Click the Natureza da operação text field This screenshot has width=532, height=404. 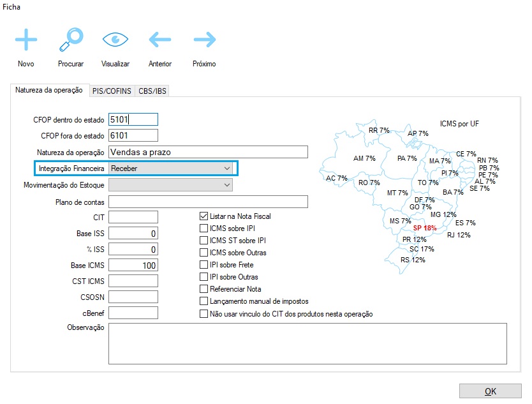[x=208, y=152]
